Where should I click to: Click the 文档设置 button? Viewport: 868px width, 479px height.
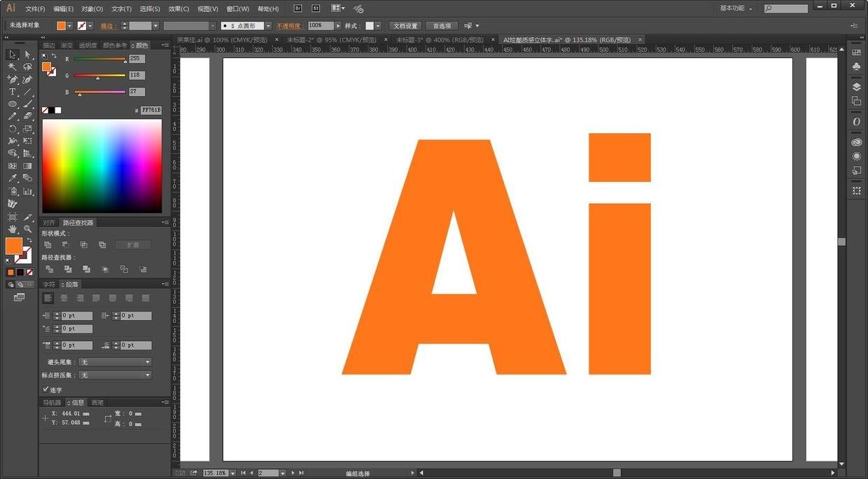[x=404, y=26]
